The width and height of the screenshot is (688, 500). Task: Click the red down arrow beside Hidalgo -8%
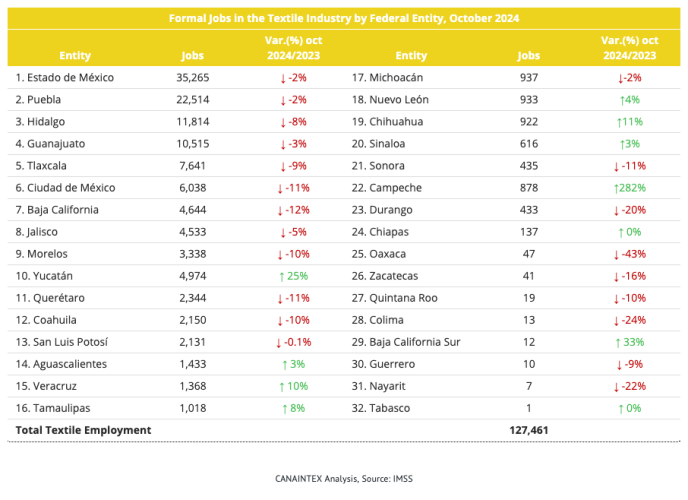[283, 122]
